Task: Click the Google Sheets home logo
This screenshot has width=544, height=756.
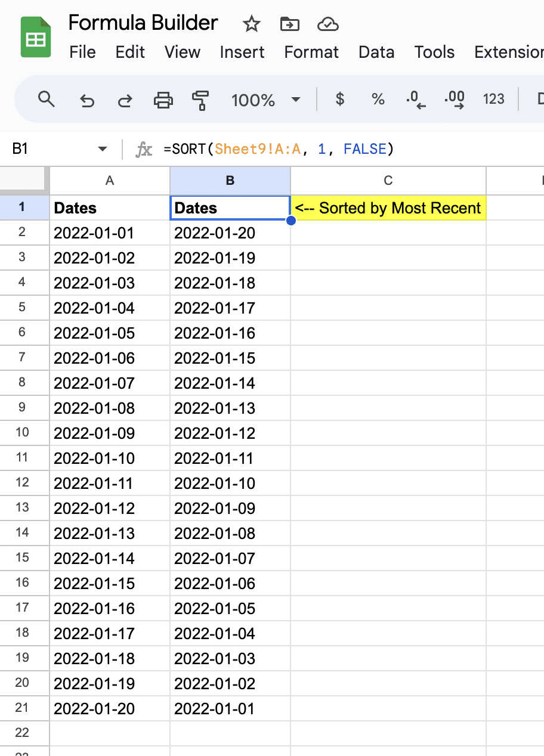Action: point(36,38)
